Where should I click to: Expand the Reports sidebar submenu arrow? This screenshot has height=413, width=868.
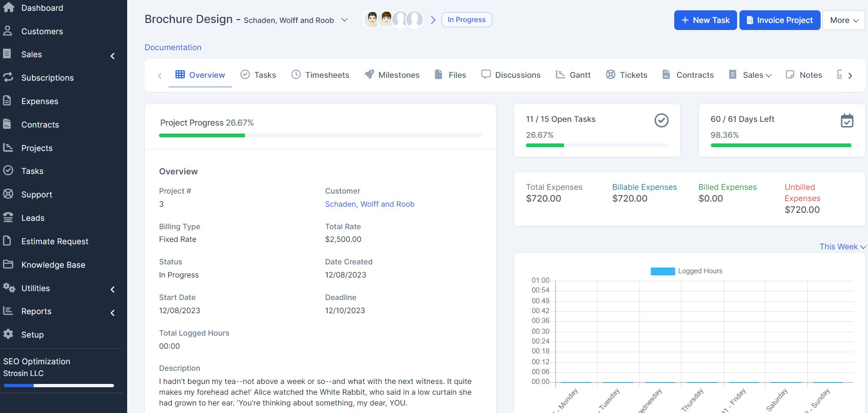(x=113, y=313)
